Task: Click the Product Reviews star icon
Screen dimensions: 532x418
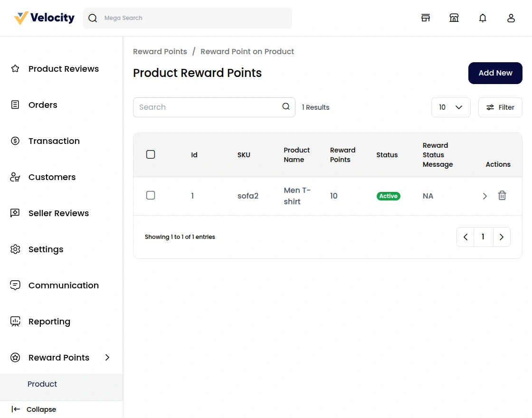Action: coord(15,68)
